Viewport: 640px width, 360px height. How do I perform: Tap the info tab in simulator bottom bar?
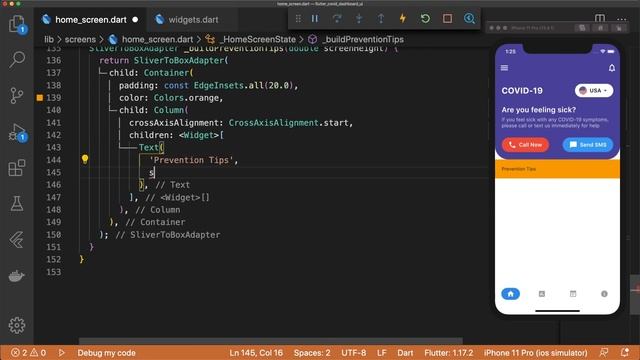coord(604,294)
